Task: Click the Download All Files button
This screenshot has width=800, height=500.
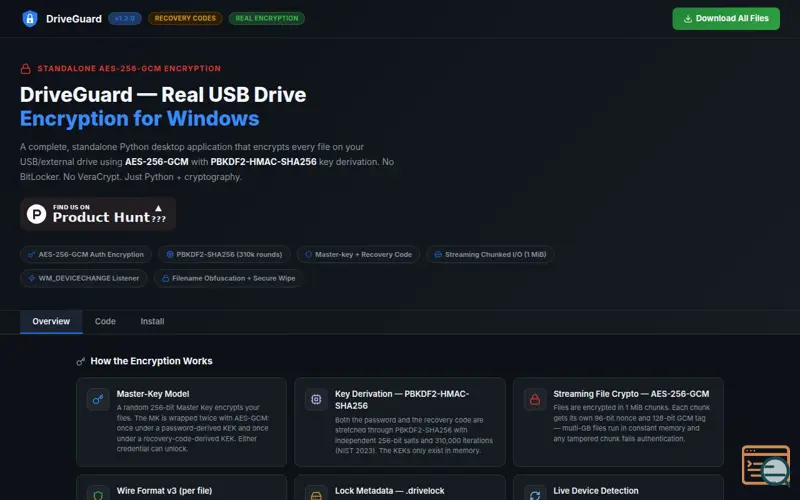Action: coord(726,18)
